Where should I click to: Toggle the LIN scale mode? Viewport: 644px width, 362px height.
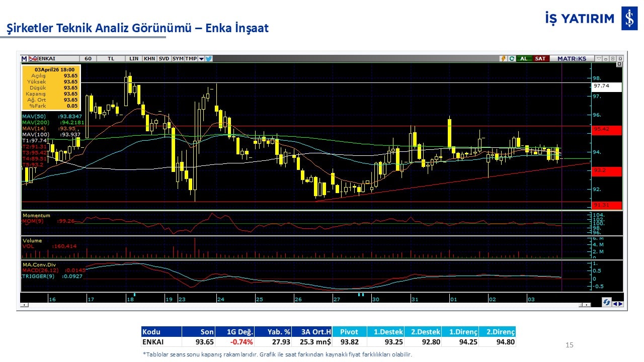pos(134,59)
